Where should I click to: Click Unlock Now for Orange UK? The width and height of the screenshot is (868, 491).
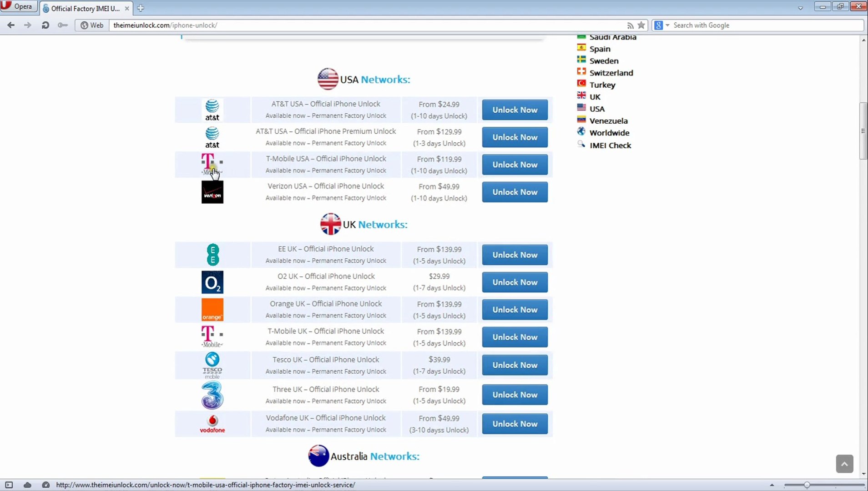515,310
